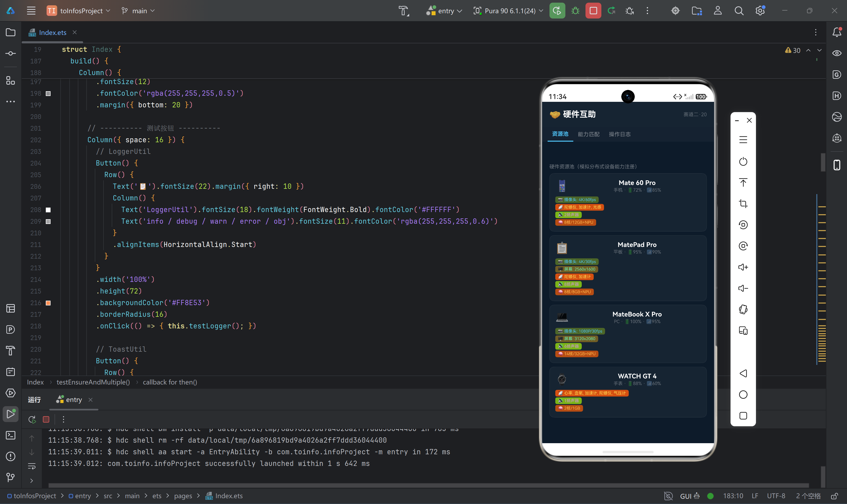The width and height of the screenshot is (847, 504).
Task: Click white #FFFFFF color swatch on line 208
Action: click(48, 210)
